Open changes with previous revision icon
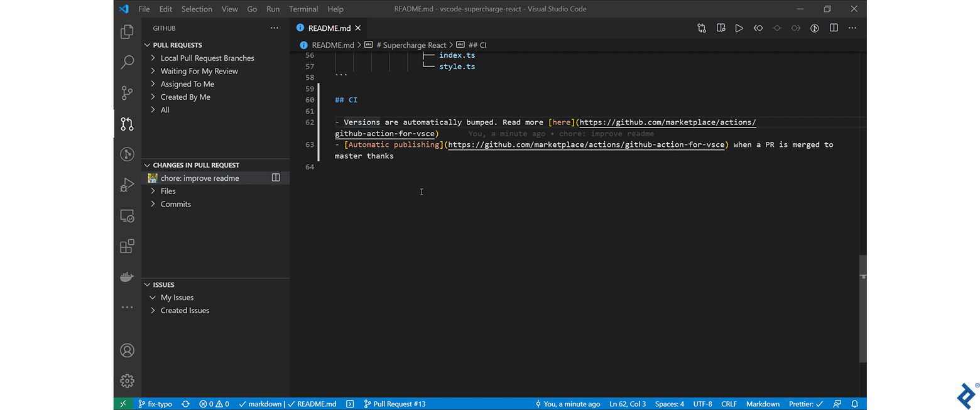 (758, 28)
